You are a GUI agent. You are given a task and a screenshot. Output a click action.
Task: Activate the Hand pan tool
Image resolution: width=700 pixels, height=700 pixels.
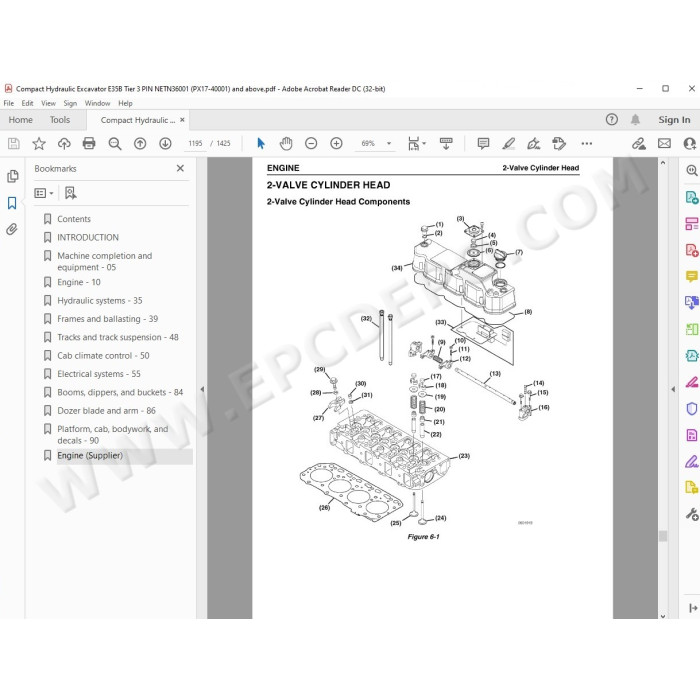click(x=286, y=143)
